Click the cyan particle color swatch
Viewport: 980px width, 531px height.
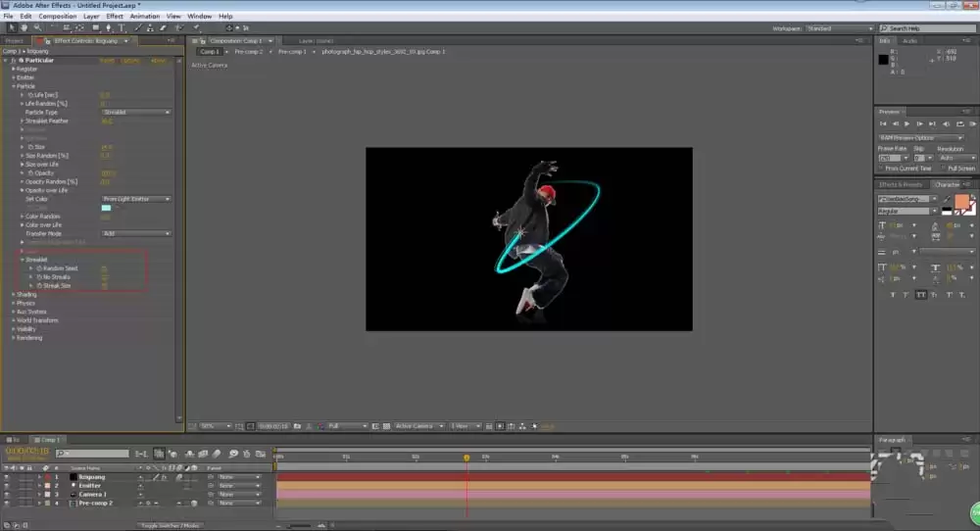106,208
